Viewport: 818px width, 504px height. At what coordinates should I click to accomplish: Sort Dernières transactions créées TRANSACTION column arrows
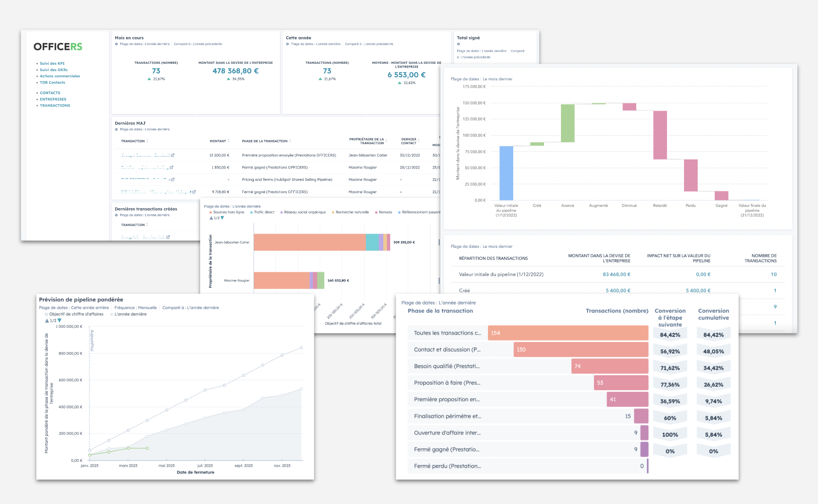pyautogui.click(x=147, y=225)
